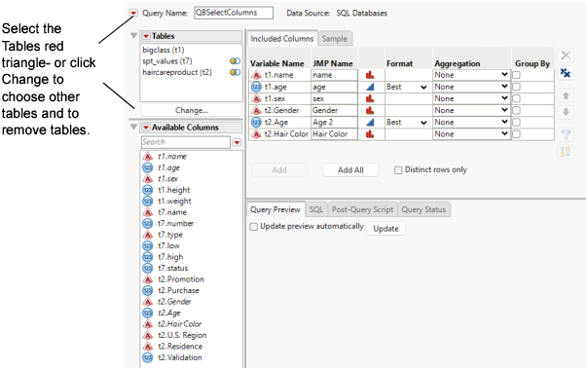This screenshot has width=588, height=370.
Task: Click the move column down arrow
Action: 566,112
